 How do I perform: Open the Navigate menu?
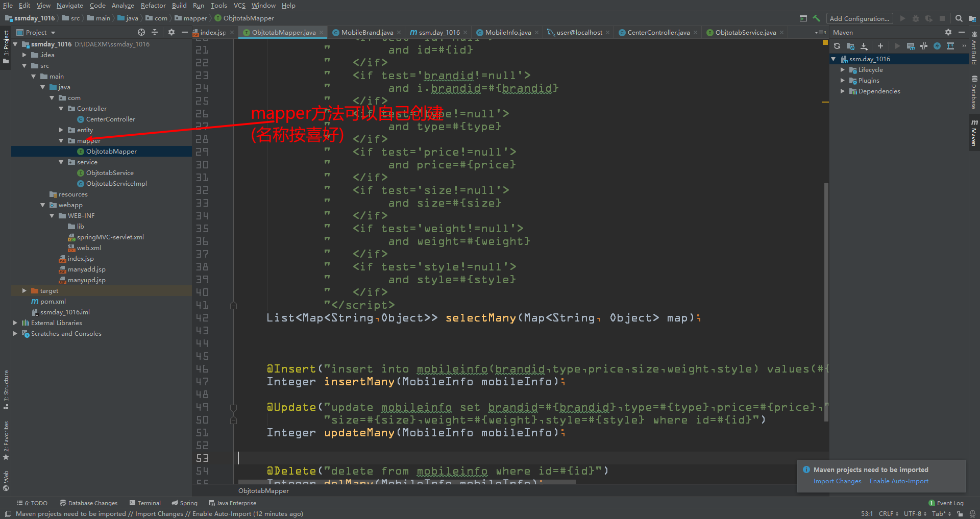click(70, 6)
